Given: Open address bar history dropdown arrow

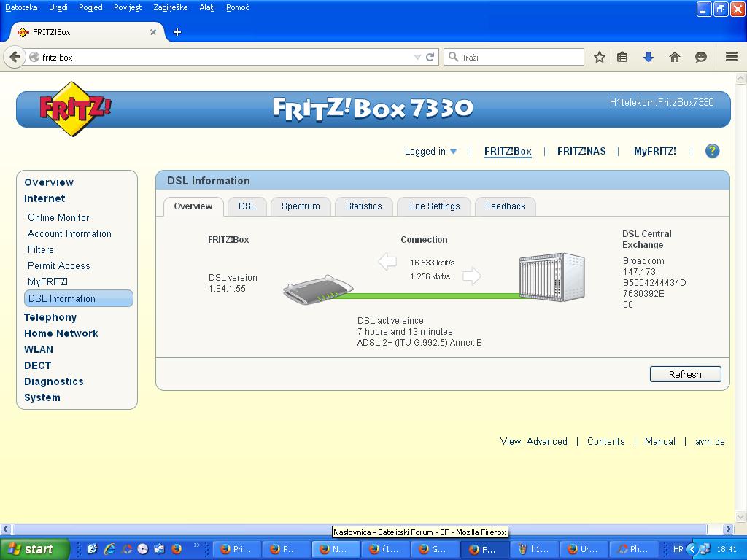Looking at the screenshot, I should coord(417,57).
